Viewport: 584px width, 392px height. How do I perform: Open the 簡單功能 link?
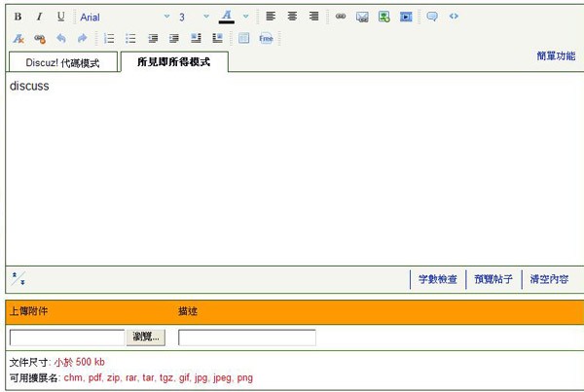556,55
